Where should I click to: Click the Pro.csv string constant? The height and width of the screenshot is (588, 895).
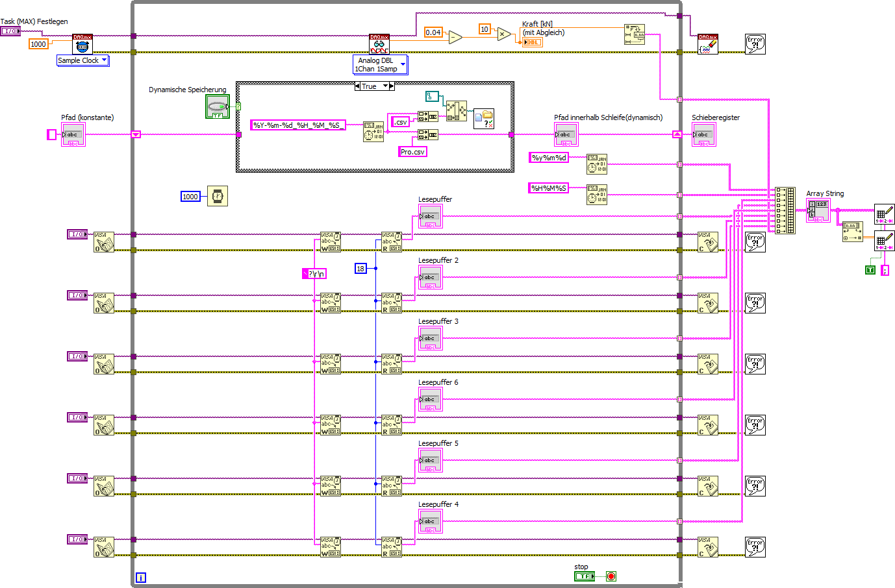tap(412, 152)
